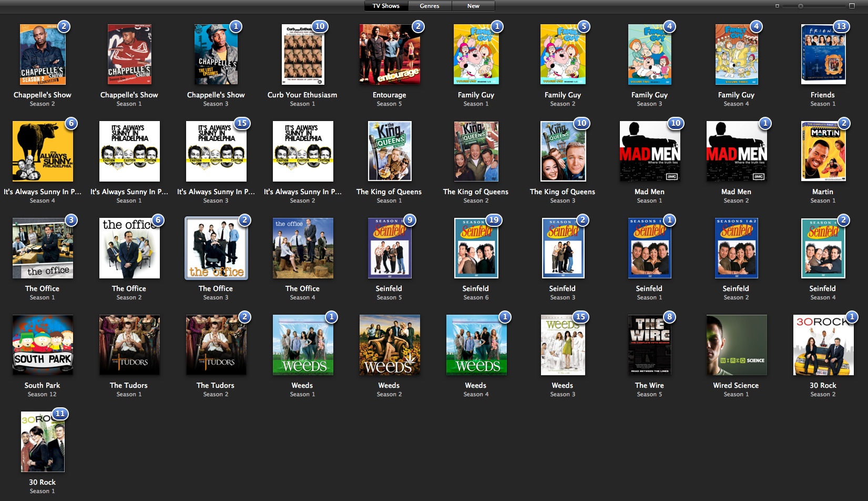
Task: Select The Tudors Season 2 cover
Action: click(216, 345)
